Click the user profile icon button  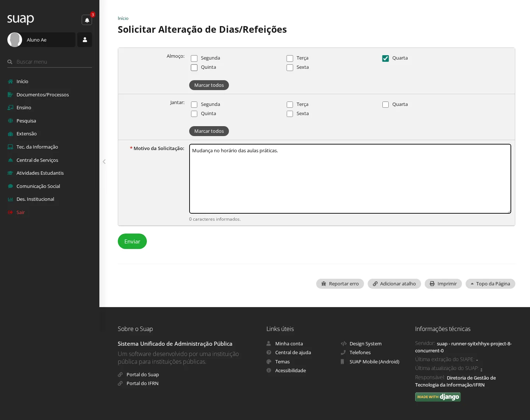85,40
